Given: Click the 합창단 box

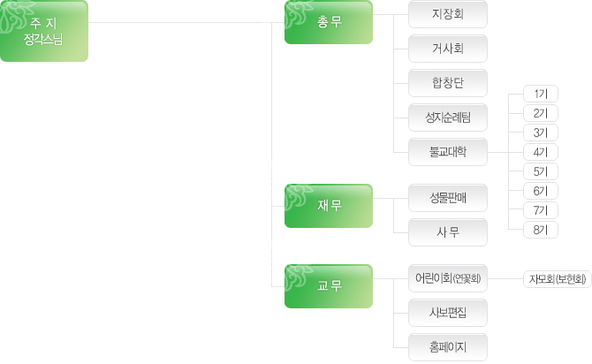Looking at the screenshot, I should 448,83.
